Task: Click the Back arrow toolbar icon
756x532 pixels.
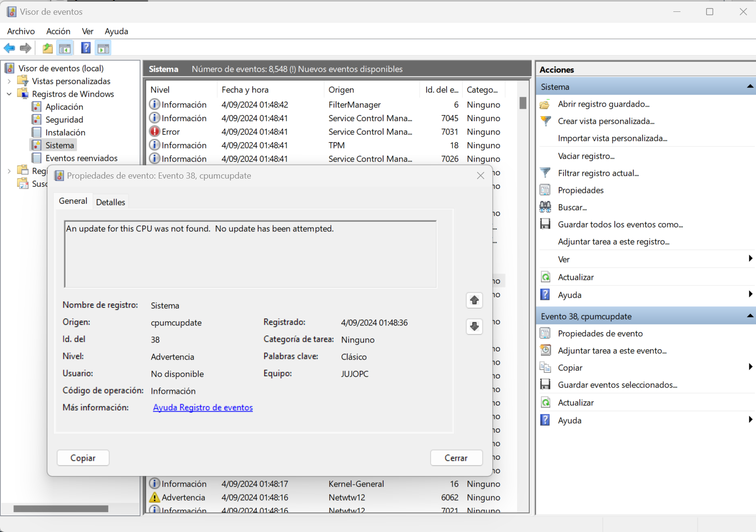Action: coord(10,48)
